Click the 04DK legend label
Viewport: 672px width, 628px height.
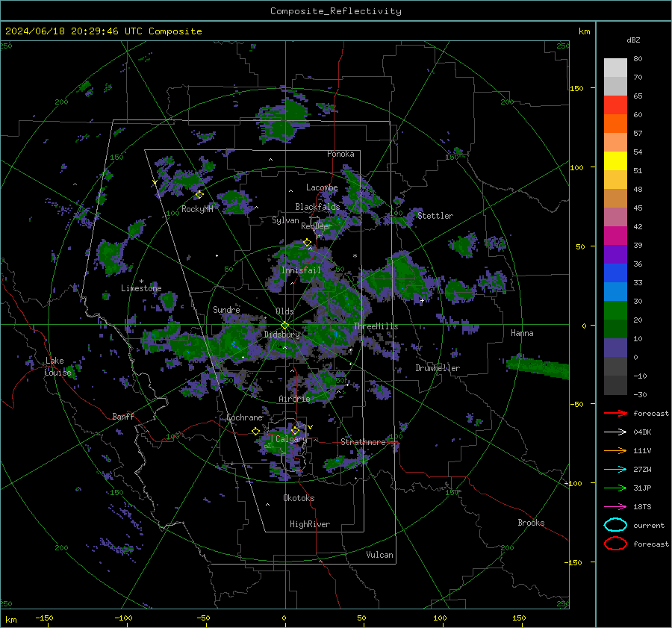coord(642,432)
